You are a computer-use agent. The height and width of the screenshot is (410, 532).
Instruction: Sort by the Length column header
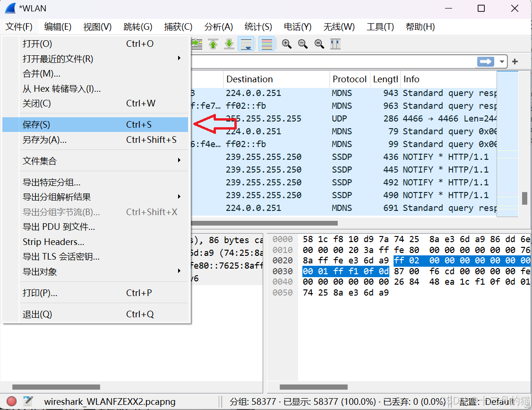pos(385,79)
